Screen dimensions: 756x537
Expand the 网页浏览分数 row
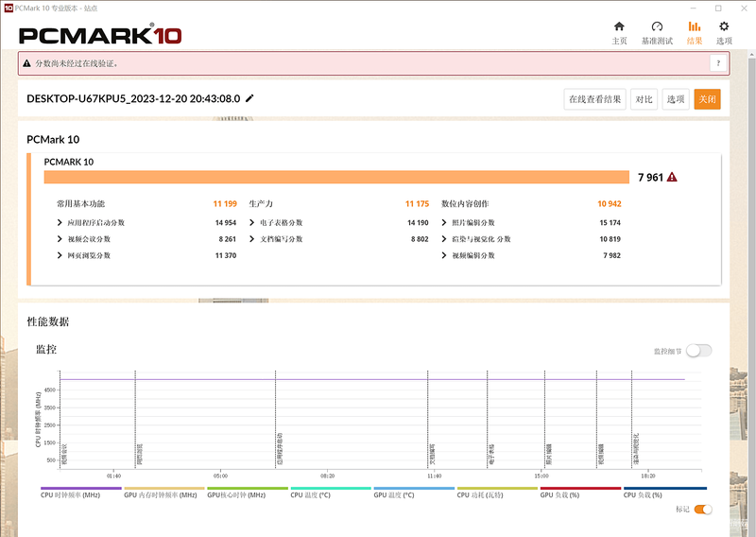60,255
